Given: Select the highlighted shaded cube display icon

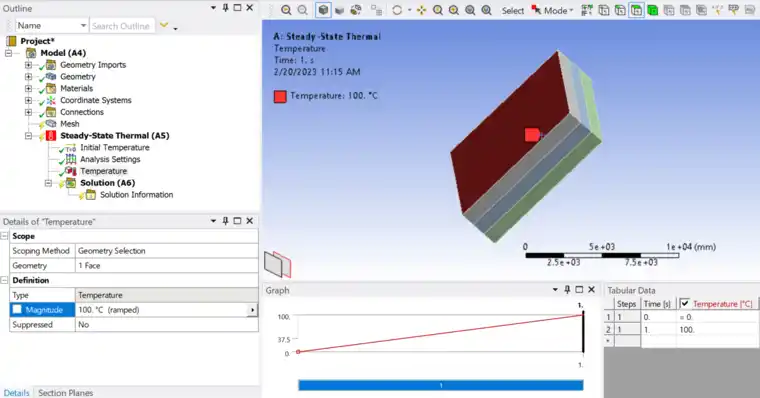Looking at the screenshot, I should [x=323, y=10].
